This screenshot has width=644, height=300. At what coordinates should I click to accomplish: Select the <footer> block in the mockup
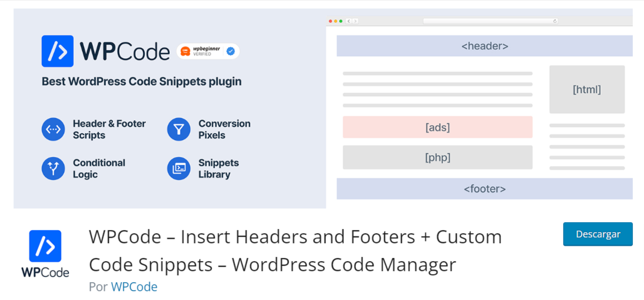pyautogui.click(x=484, y=188)
